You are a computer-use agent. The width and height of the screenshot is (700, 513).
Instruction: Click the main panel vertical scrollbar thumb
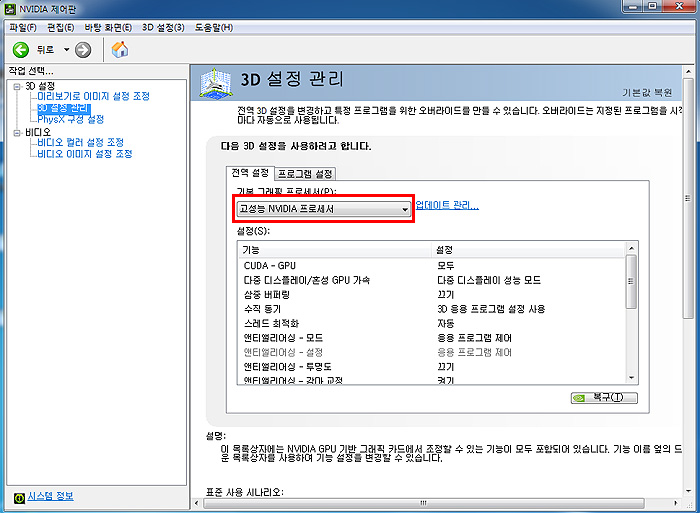click(688, 198)
